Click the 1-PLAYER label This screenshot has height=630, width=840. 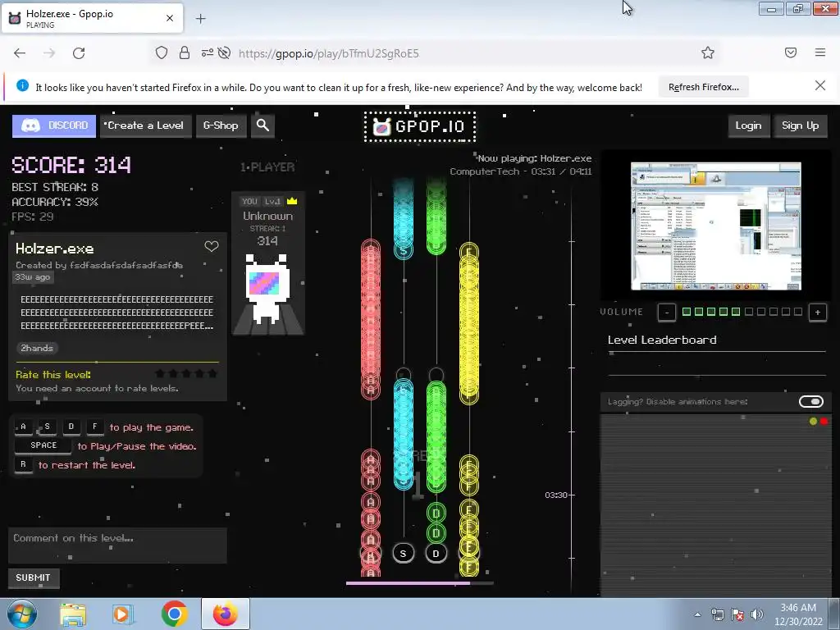[267, 167]
